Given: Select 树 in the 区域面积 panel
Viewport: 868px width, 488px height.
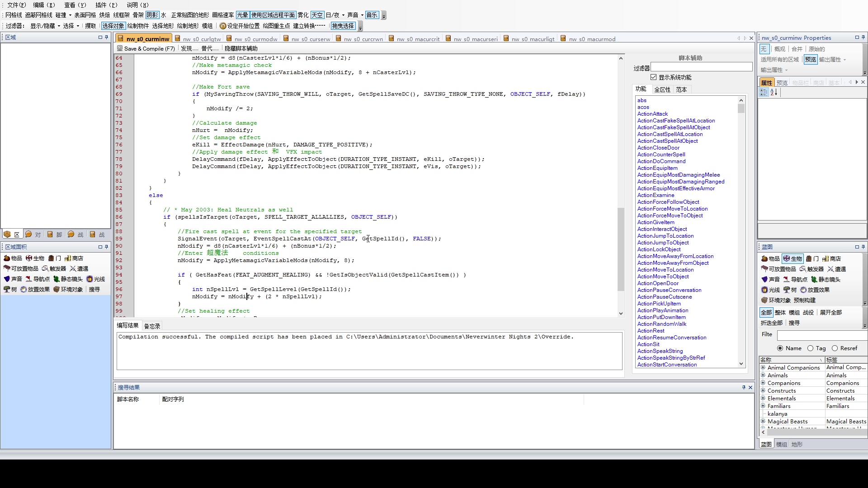Looking at the screenshot, I should click(x=10, y=289).
